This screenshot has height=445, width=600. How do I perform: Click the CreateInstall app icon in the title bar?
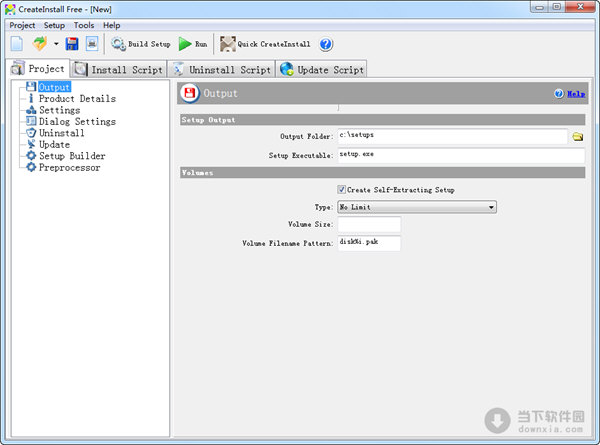[x=10, y=9]
